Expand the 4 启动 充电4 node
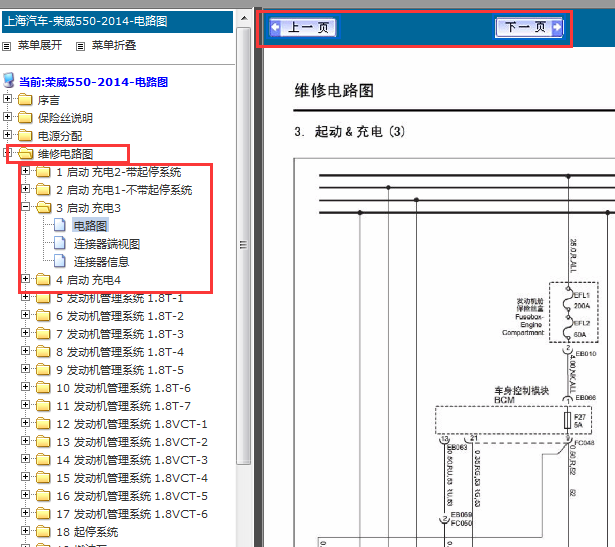This screenshot has height=547, width=615. coord(25,279)
